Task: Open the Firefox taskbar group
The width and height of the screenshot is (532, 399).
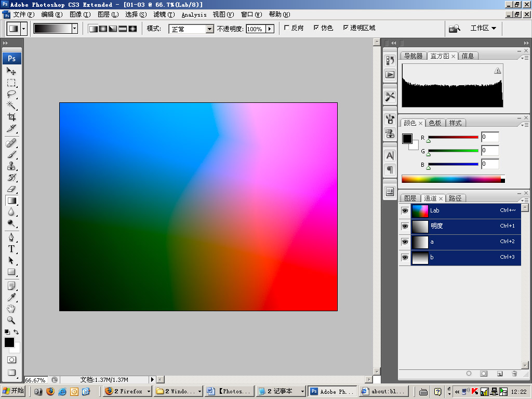Action: (127, 391)
